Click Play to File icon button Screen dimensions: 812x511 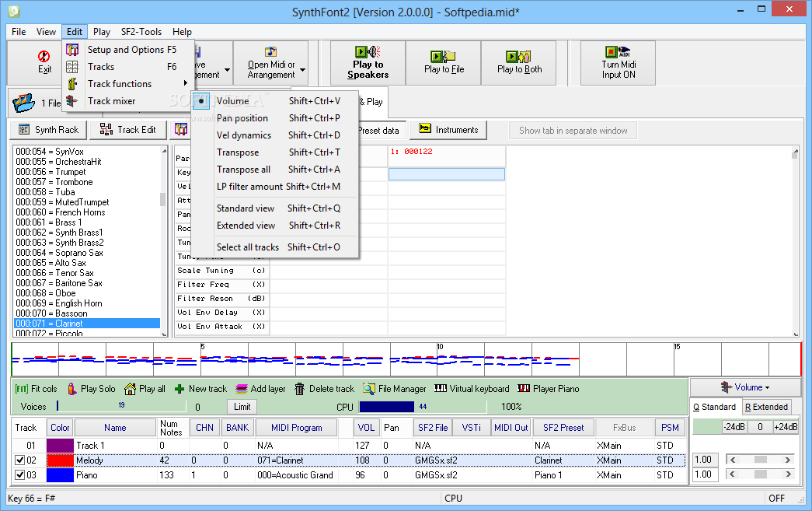coord(444,63)
